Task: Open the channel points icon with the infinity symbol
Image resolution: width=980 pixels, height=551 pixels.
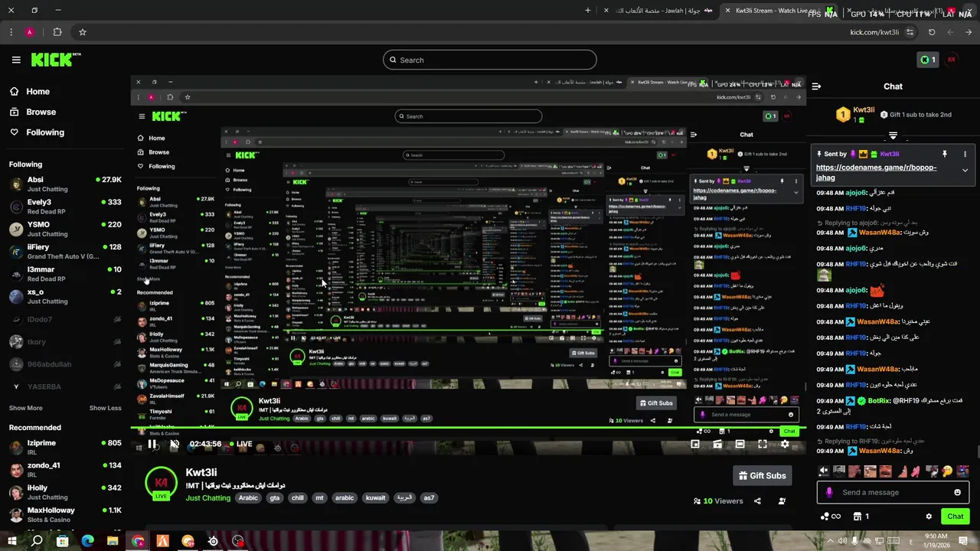Action: click(x=830, y=517)
